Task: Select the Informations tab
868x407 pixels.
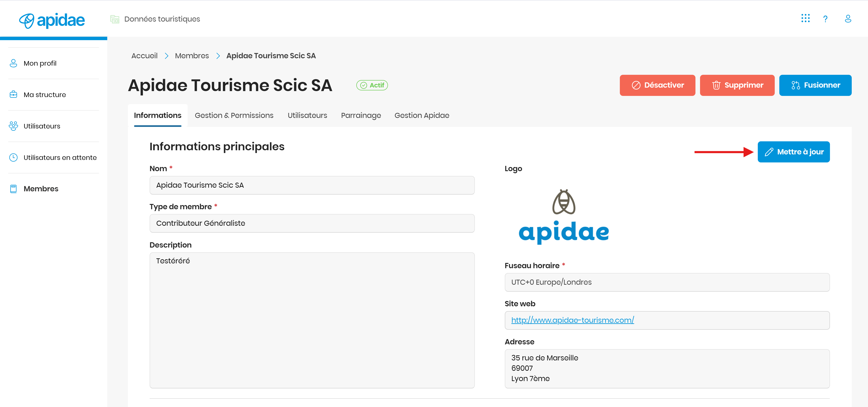Action: [x=158, y=115]
